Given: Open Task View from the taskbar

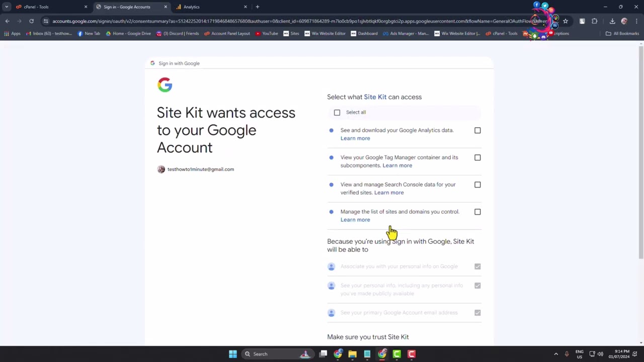Looking at the screenshot, I should pos(324,354).
